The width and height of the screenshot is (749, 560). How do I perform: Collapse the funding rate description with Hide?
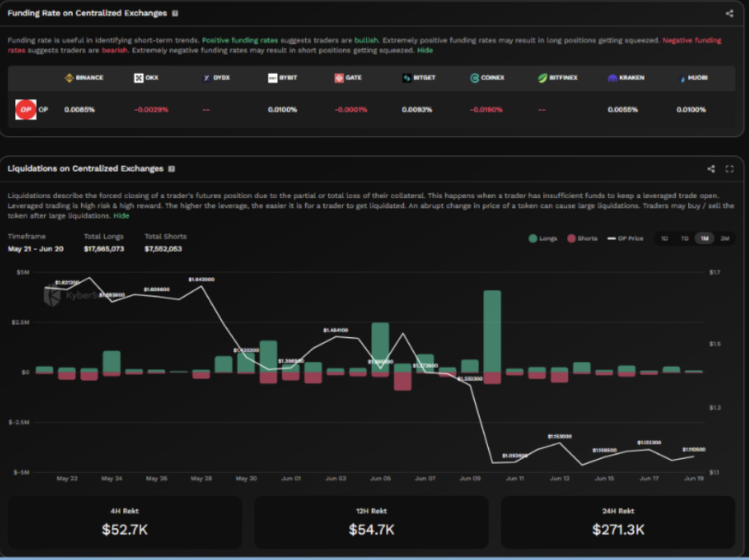tap(425, 50)
